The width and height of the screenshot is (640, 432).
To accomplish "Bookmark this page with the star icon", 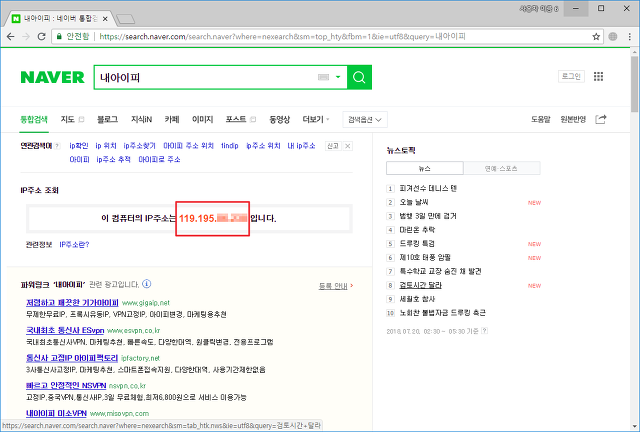I will 596,37.
